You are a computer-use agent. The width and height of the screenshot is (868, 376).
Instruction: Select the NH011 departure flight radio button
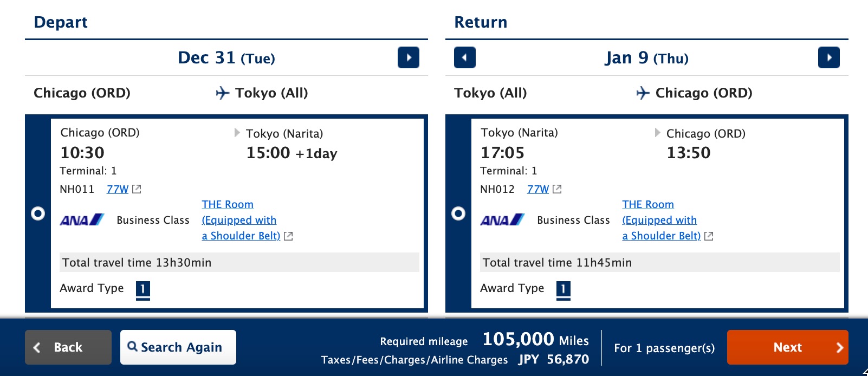click(37, 213)
